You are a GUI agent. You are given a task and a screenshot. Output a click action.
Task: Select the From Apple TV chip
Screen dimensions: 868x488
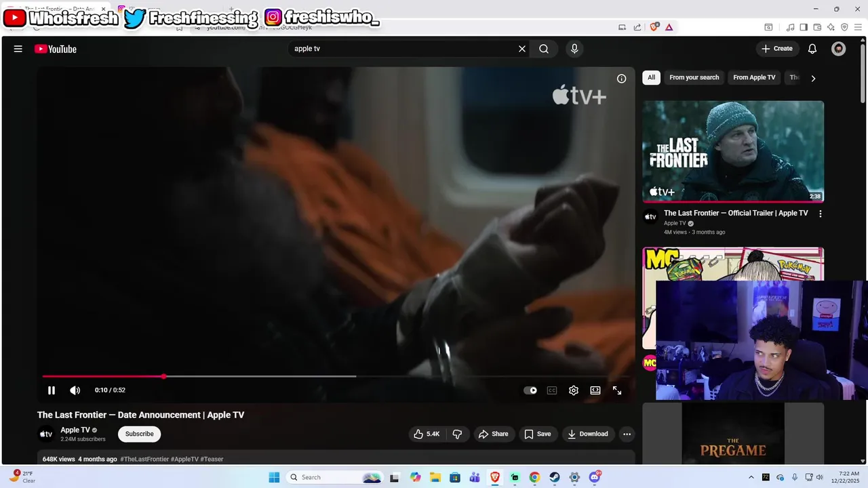(x=754, y=77)
